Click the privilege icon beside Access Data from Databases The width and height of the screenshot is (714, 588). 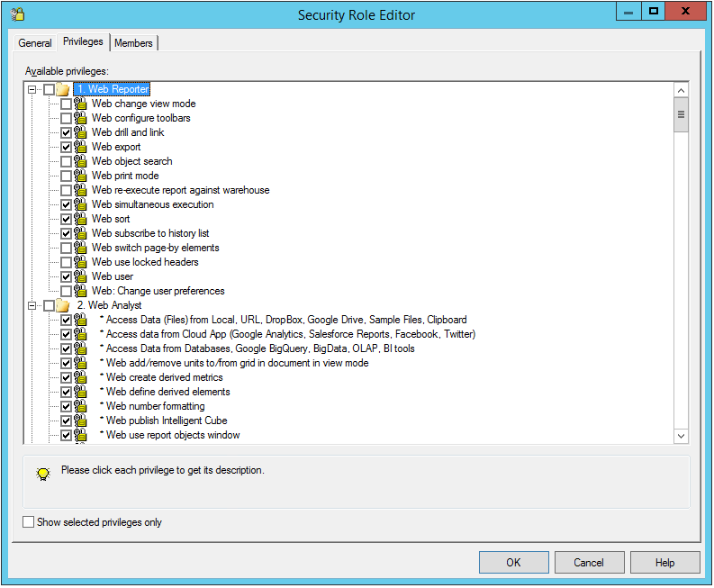coord(80,348)
